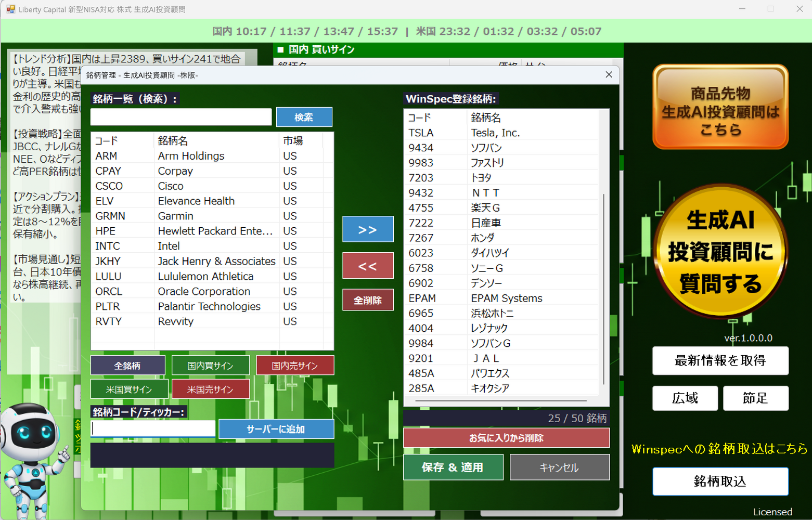Select LULU Lululemon Athletica row
The width and height of the screenshot is (812, 520).
click(x=212, y=277)
